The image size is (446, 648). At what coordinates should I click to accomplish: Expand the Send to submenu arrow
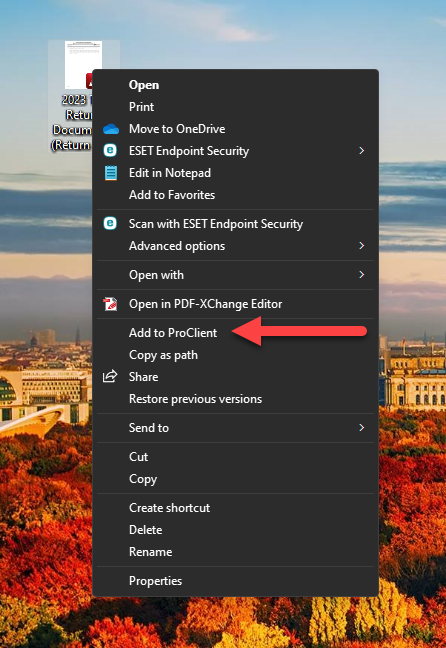coord(362,427)
